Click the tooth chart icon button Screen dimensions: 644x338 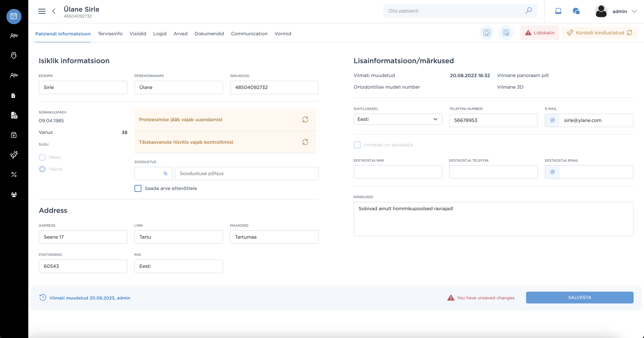pos(486,33)
